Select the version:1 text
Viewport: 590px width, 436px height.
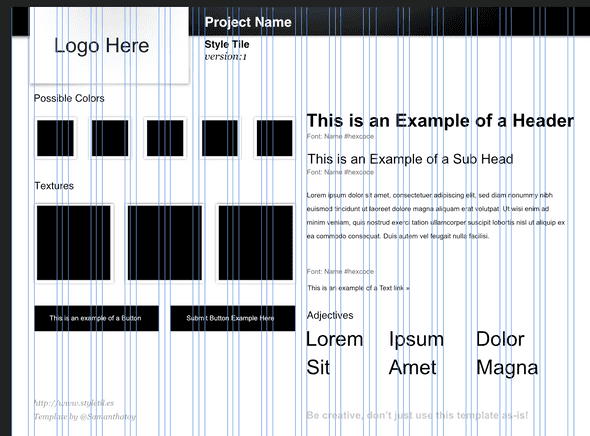coord(226,57)
